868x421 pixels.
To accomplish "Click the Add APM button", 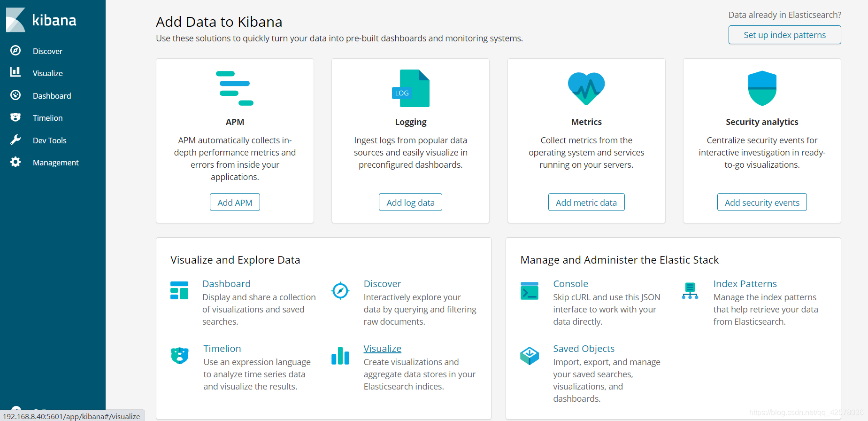I will tap(235, 202).
